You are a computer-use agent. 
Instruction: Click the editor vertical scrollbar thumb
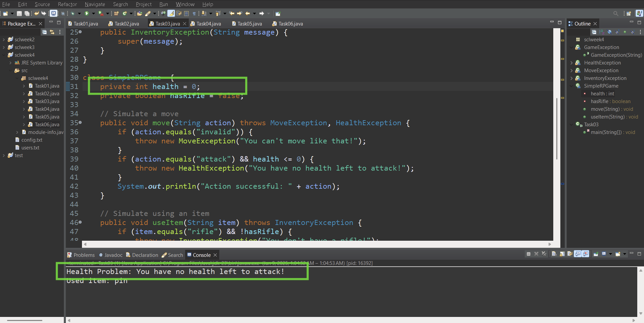click(x=557, y=128)
